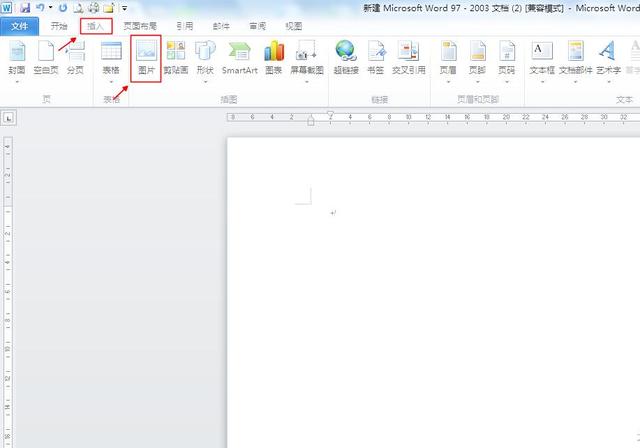Click the first-line indent marker on the ruler

[x=330, y=114]
